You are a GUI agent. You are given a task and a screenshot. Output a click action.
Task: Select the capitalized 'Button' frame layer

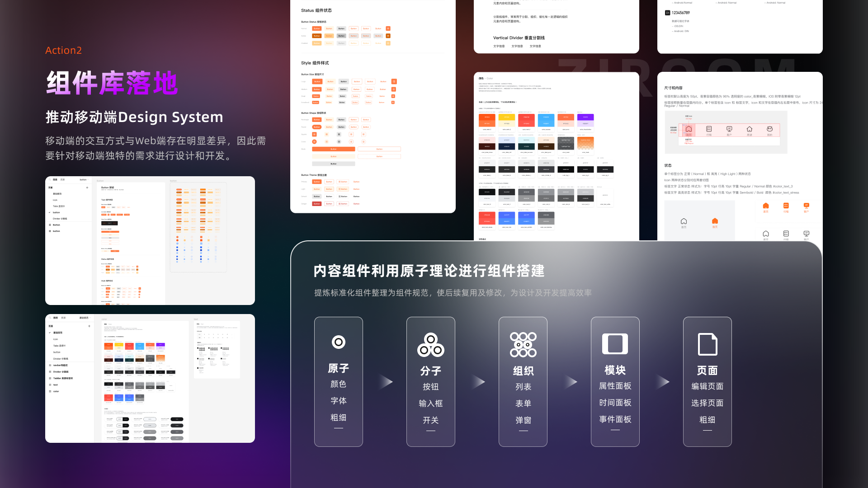coord(57,225)
